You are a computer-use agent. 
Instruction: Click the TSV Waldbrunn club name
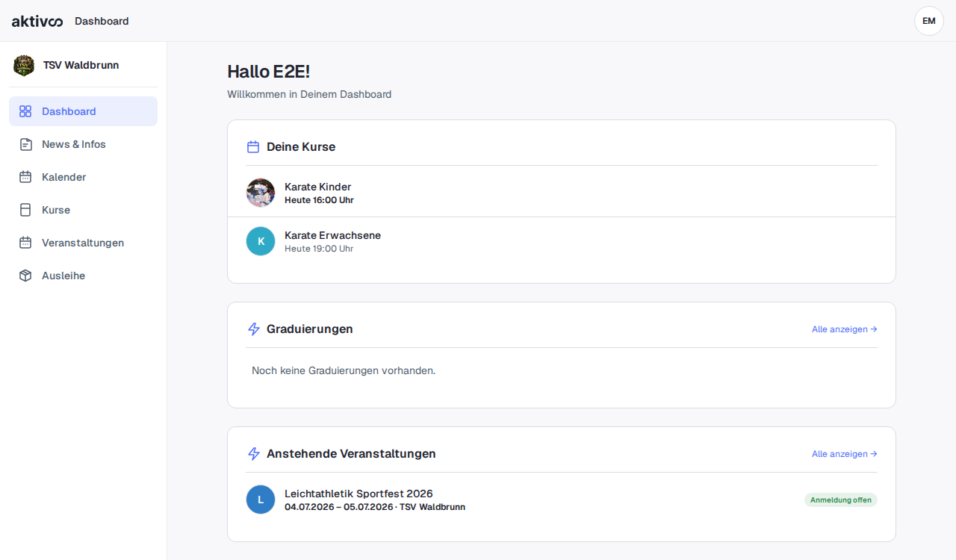click(x=81, y=65)
